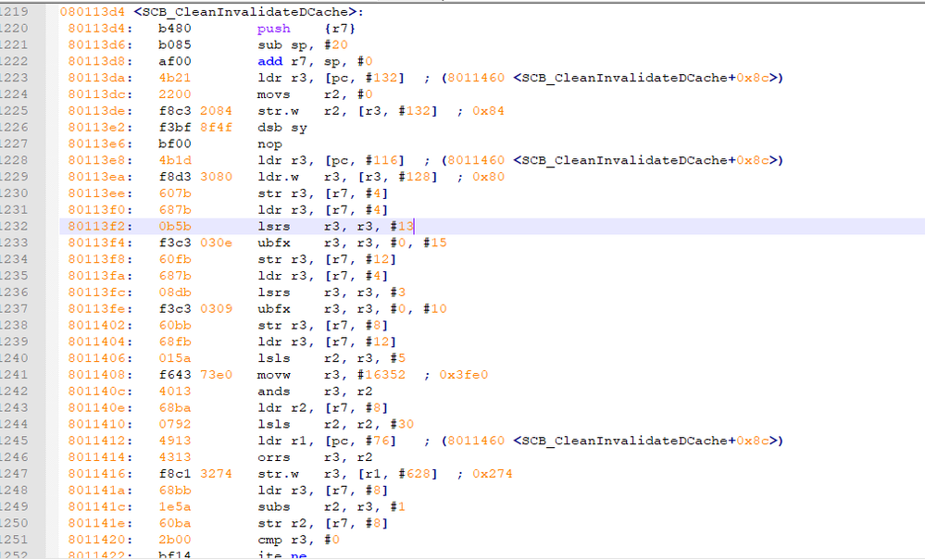Click the 0x80 comment on the ldr.w line
The width and height of the screenshot is (925, 560).
(x=488, y=177)
